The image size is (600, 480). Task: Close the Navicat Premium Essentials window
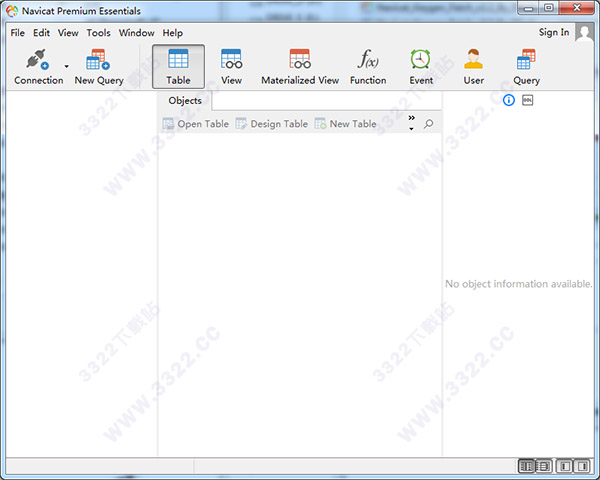(577, 8)
